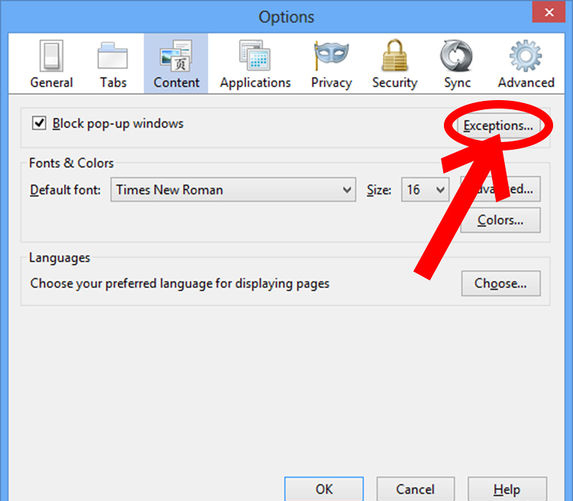Switch to the Privacy tab label
Image resolution: width=573 pixels, height=501 pixels.
(331, 83)
